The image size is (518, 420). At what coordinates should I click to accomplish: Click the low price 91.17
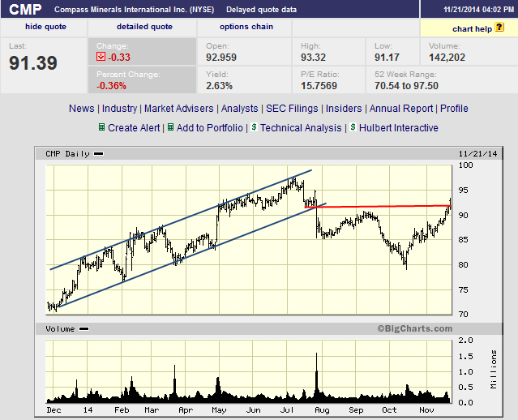pyautogui.click(x=387, y=58)
